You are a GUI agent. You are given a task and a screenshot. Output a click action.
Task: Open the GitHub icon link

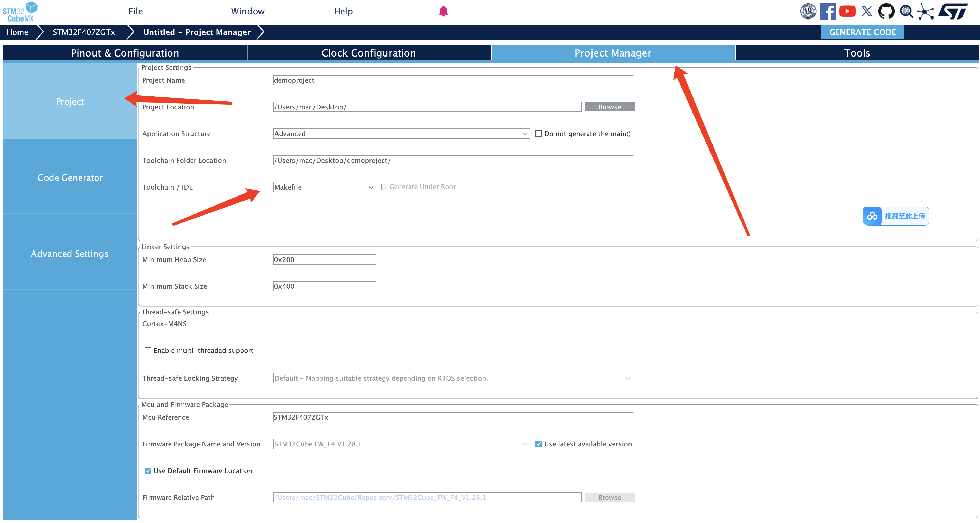click(x=886, y=11)
